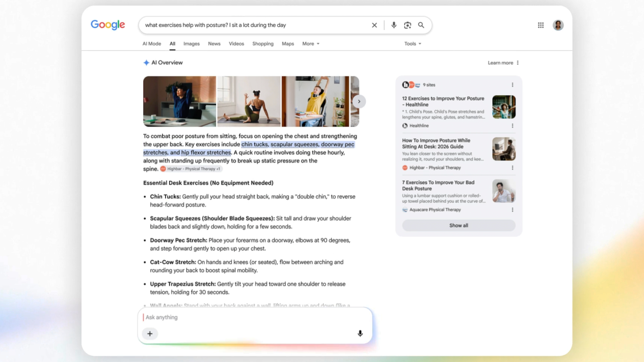Open the Google apps grid
The image size is (644, 362).
[541, 25]
